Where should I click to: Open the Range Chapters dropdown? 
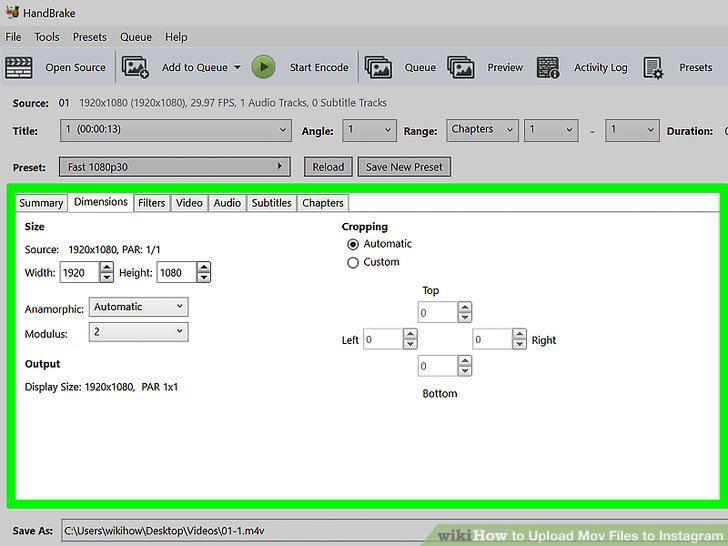[x=482, y=130]
